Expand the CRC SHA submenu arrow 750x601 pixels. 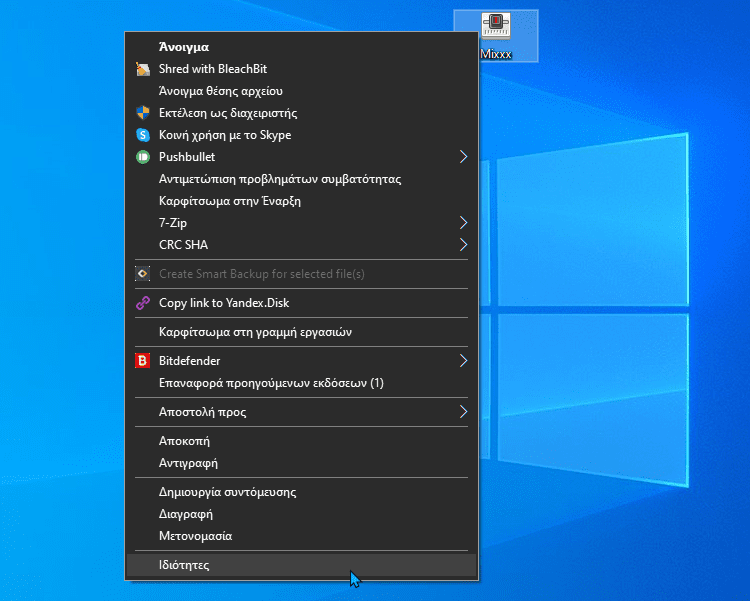click(463, 245)
